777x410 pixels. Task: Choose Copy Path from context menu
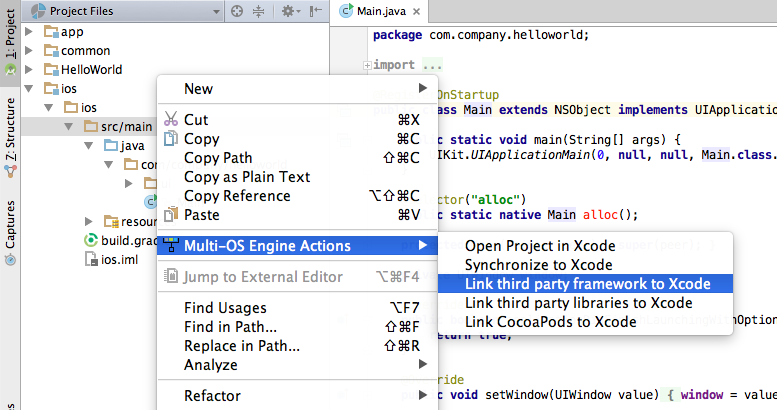[x=297, y=158]
